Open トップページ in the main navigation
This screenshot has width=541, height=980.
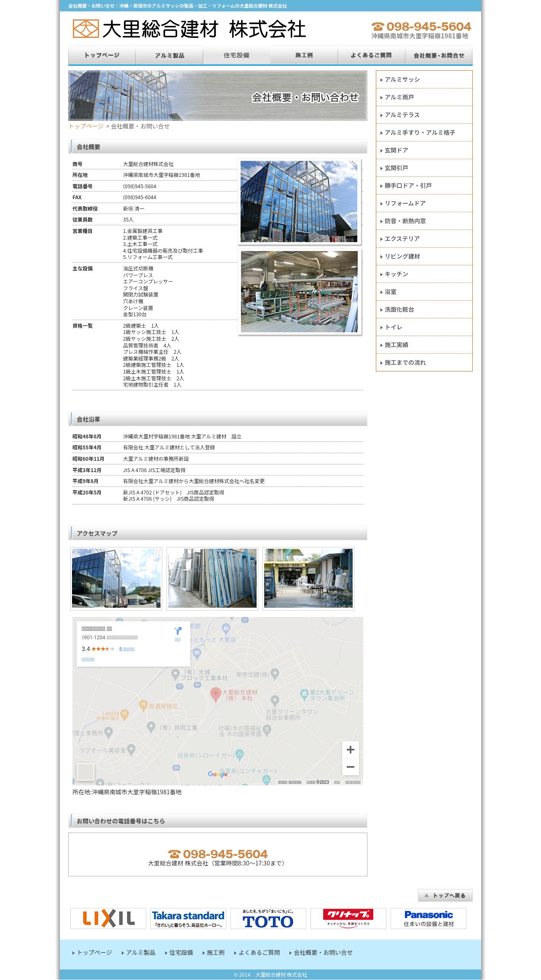coord(102,55)
